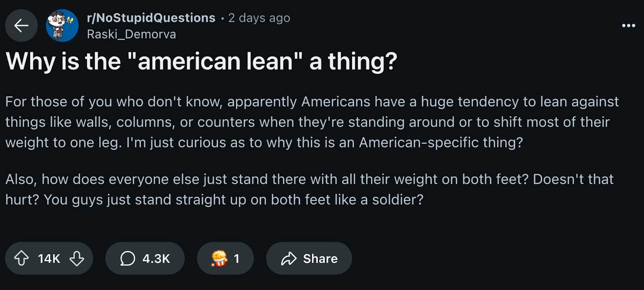Click the award pill showing 1
This screenshot has height=290, width=644.
(x=225, y=259)
